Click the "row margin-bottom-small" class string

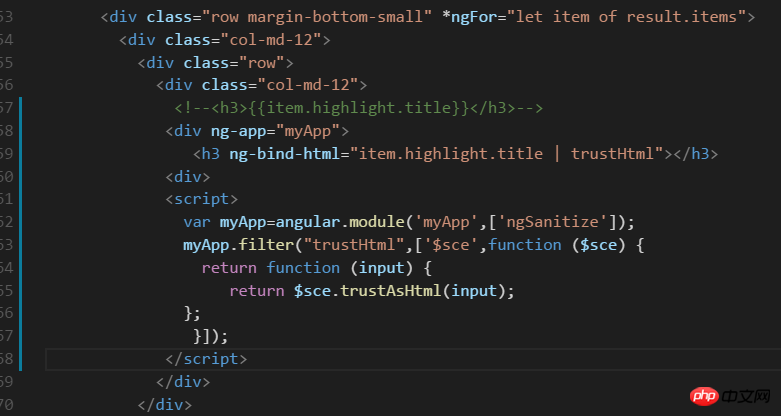(317, 17)
